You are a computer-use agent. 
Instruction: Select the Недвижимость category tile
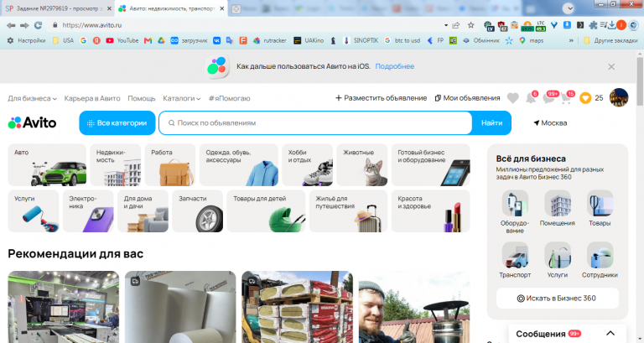coord(116,164)
